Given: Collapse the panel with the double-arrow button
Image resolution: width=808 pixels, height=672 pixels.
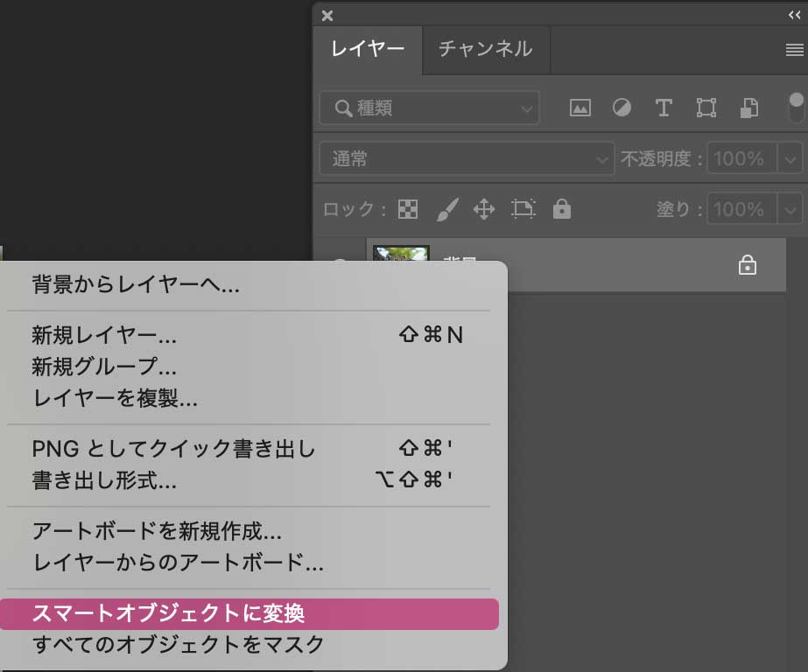Looking at the screenshot, I should coord(797,15).
